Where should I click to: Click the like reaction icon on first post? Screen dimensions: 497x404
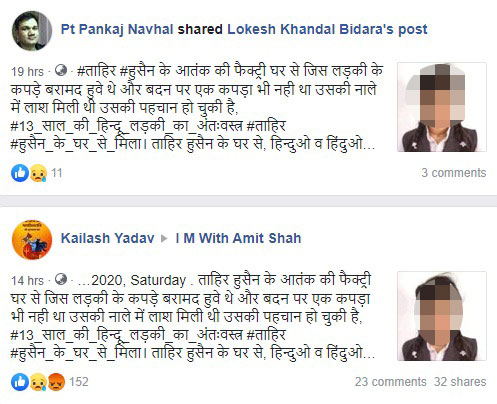click(x=20, y=173)
